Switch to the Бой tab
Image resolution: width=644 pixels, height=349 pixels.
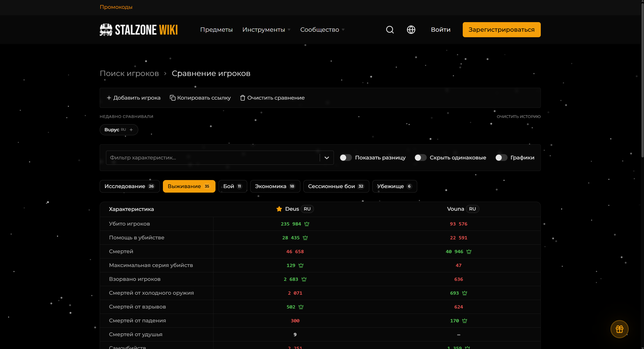pyautogui.click(x=233, y=186)
